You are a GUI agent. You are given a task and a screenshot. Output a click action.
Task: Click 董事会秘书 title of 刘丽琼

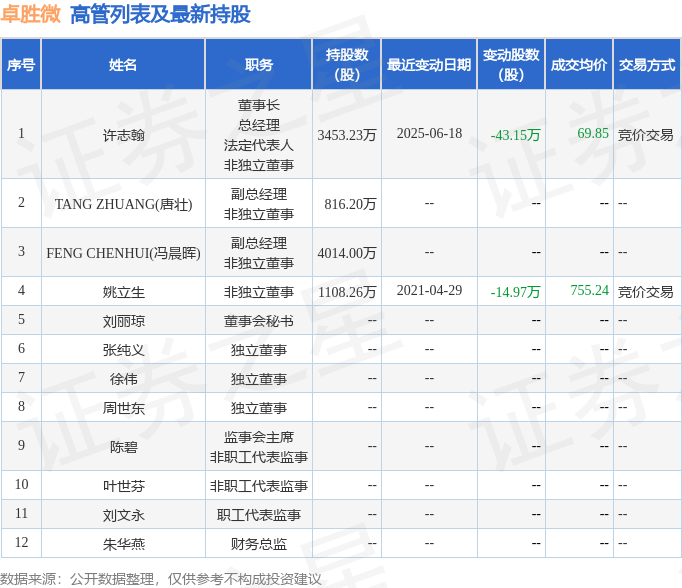click(x=259, y=321)
